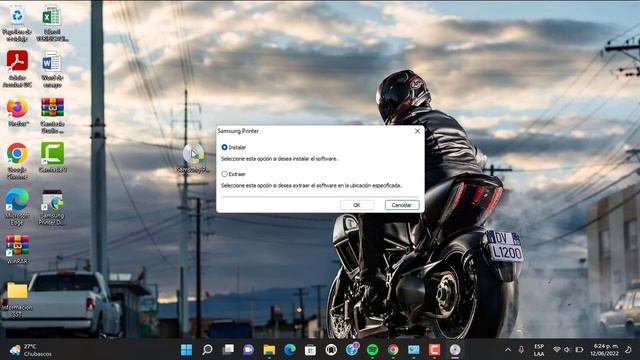Open the taskbar icon with notification badge
This screenshot has height=360, width=640.
(x=352, y=349)
